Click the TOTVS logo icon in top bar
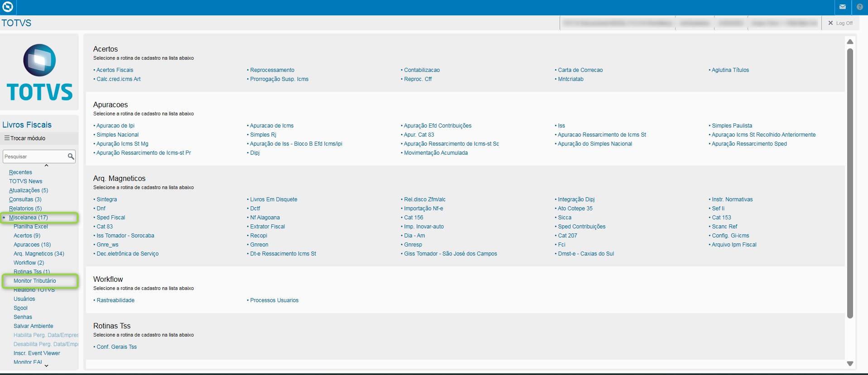This screenshot has height=375, width=868. click(x=8, y=7)
